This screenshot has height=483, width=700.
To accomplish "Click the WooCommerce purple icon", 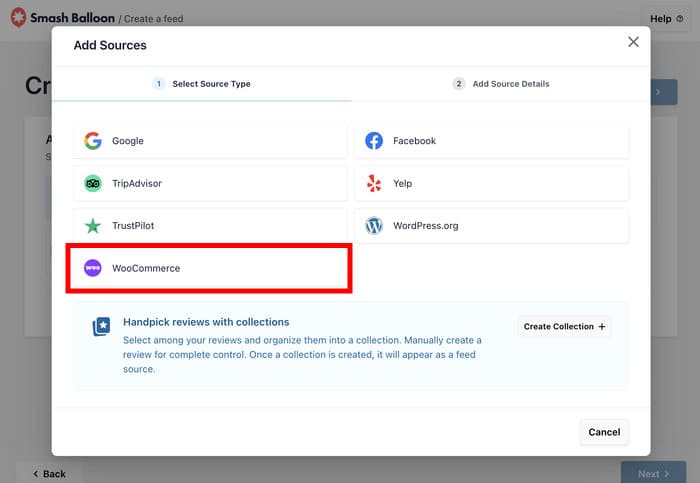I will pyautogui.click(x=93, y=268).
